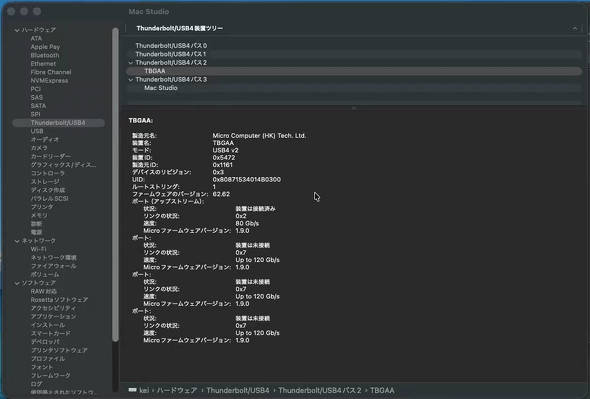Select ログ in the sidebar
This screenshot has width=590, height=399.
36,384
